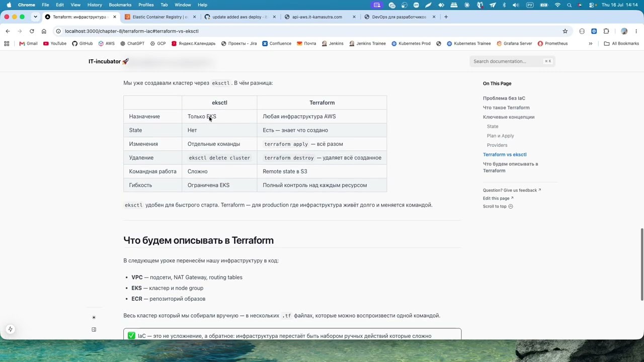Click the Scroll to top arrow icon
This screenshot has width=644, height=362.
pos(511,206)
